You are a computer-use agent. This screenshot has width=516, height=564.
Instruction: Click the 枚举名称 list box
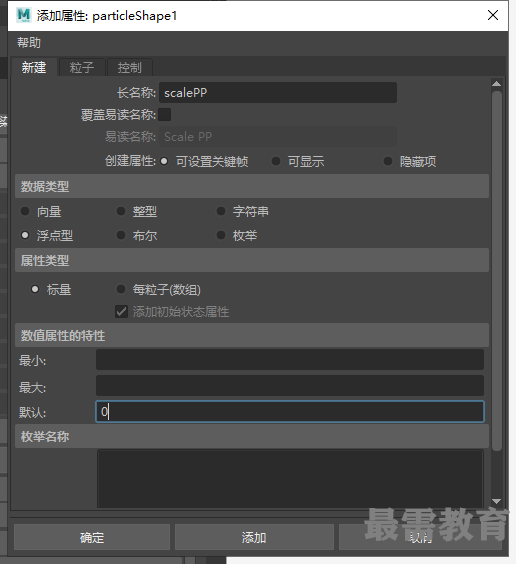point(290,478)
